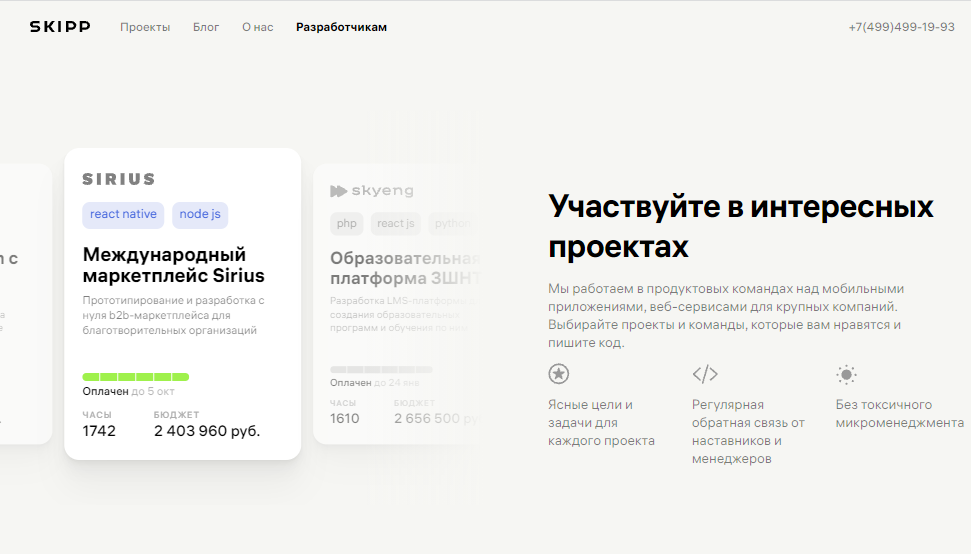The height and width of the screenshot is (554, 971).
Task: Open the Образовательная платформа project title
Action: coord(405,268)
